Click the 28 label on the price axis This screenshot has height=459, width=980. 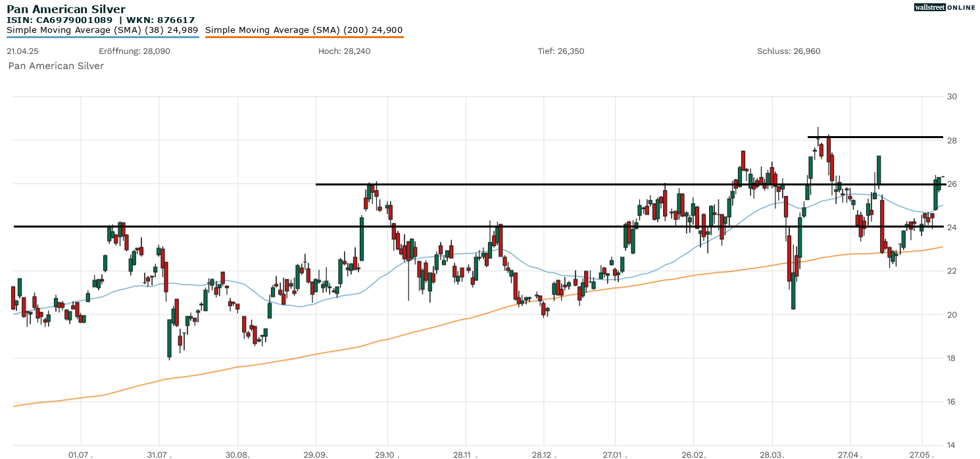tap(951, 141)
